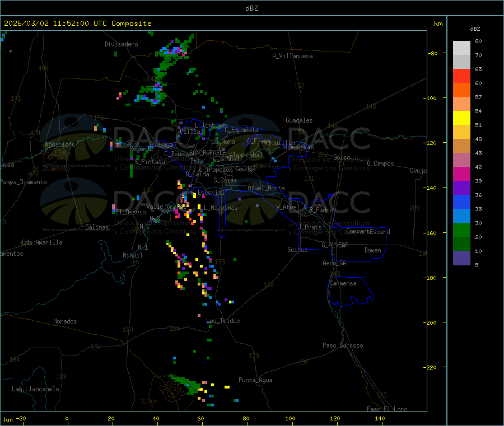The width and height of the screenshot is (504, 426).
Task: Select the 42 dBZ magenta legend swatch
Action: point(461,174)
